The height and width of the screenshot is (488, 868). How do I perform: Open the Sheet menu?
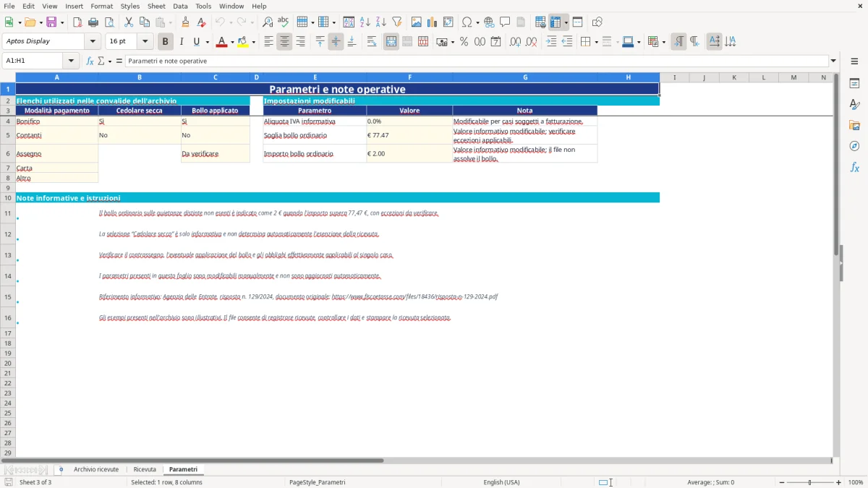[x=157, y=6]
